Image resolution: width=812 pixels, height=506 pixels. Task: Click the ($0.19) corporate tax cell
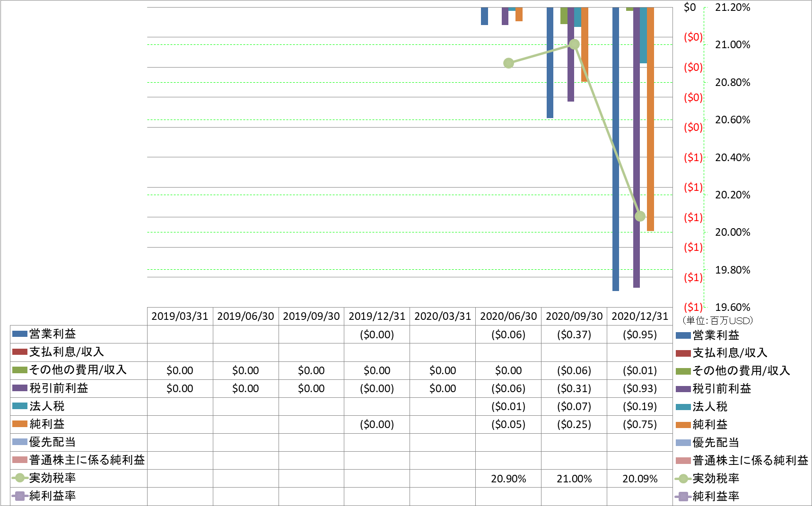(x=640, y=406)
